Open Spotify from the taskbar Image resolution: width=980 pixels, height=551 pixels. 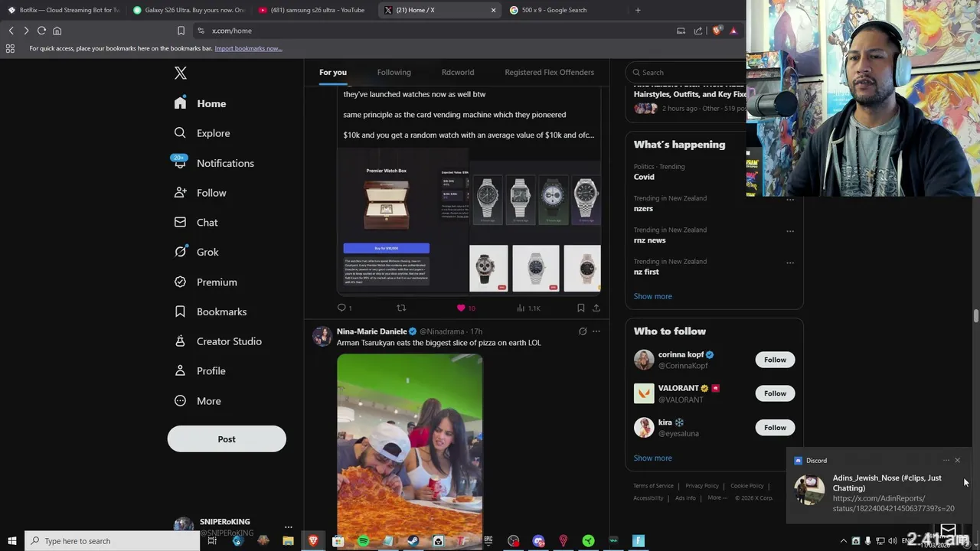click(x=363, y=541)
